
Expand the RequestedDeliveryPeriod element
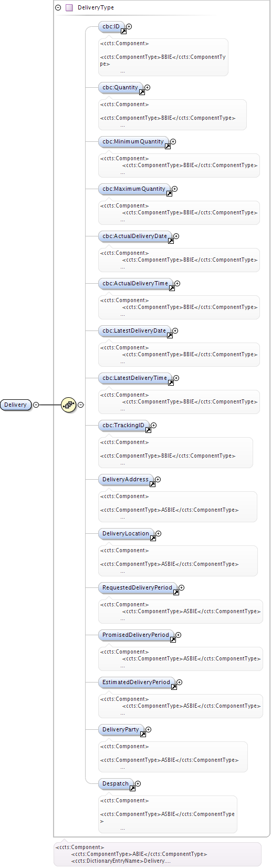182,587
